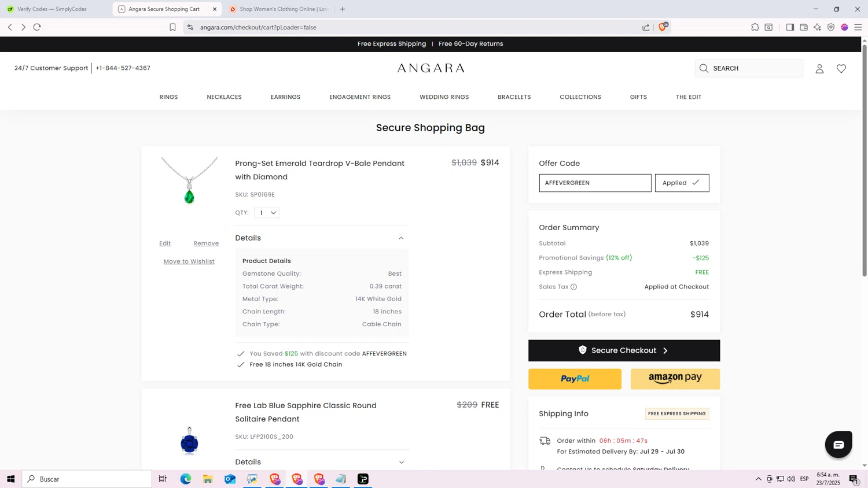Open Task View in taskbar
Viewport: 868px width, 488px height.
[163, 479]
